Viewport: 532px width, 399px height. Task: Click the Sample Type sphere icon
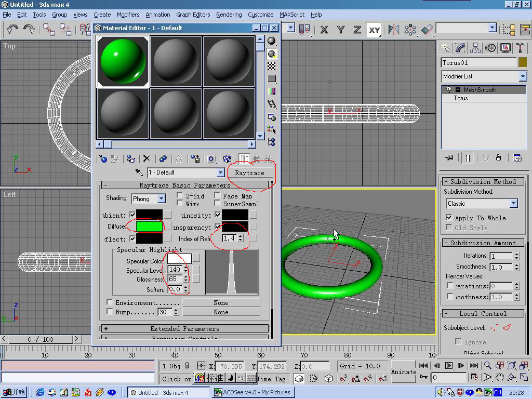pyautogui.click(x=271, y=41)
